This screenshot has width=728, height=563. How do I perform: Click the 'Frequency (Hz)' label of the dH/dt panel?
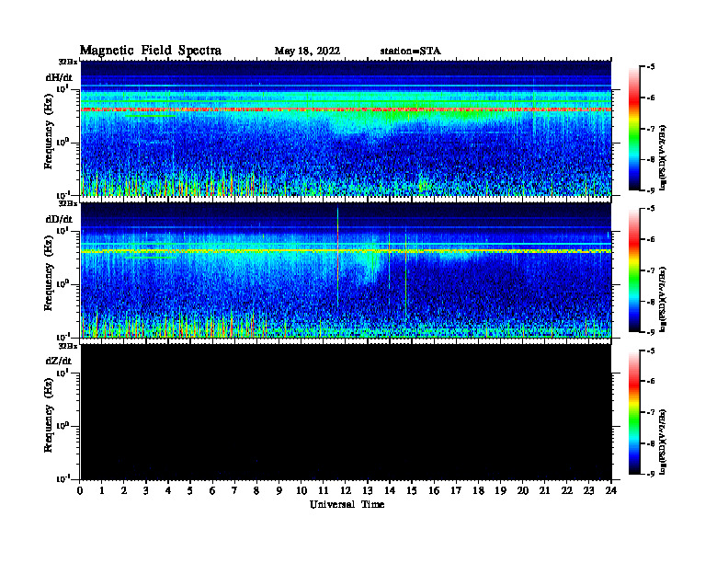(x=49, y=132)
